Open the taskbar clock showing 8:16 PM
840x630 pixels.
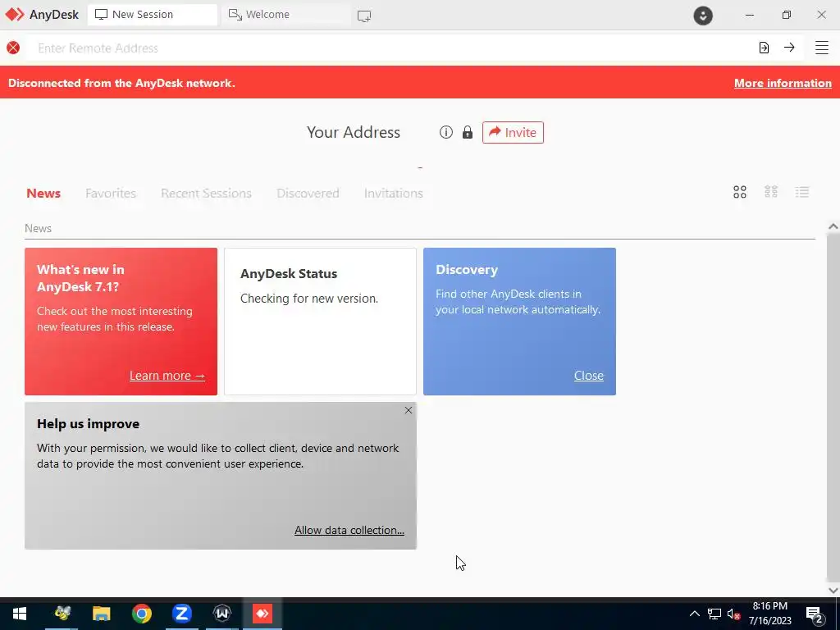click(769, 614)
